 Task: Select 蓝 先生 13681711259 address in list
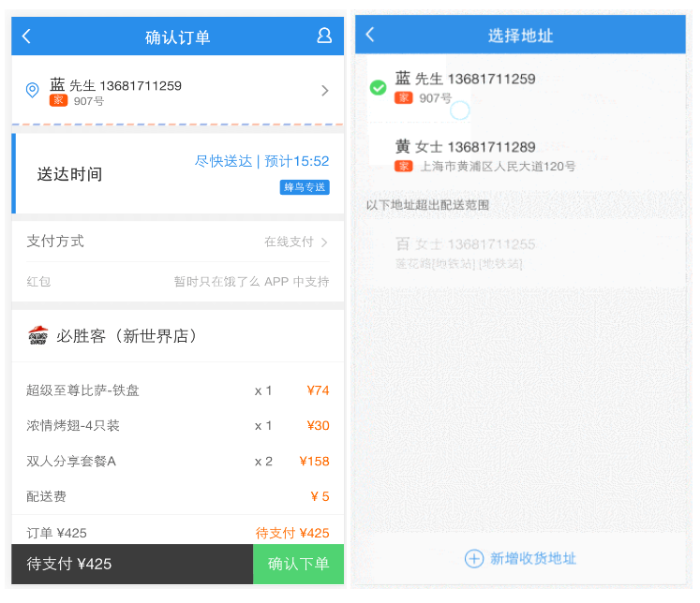[465, 79]
